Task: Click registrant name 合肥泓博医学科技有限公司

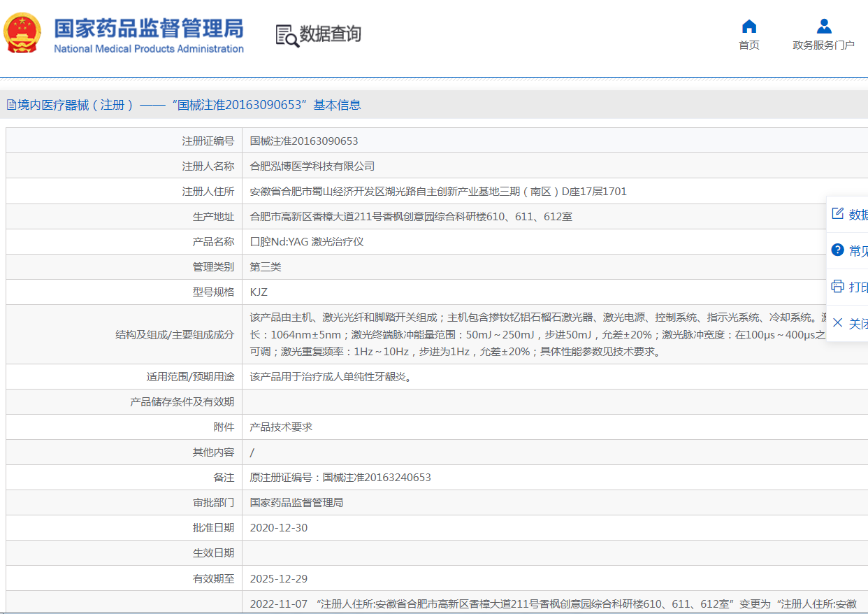Action: [x=312, y=166]
